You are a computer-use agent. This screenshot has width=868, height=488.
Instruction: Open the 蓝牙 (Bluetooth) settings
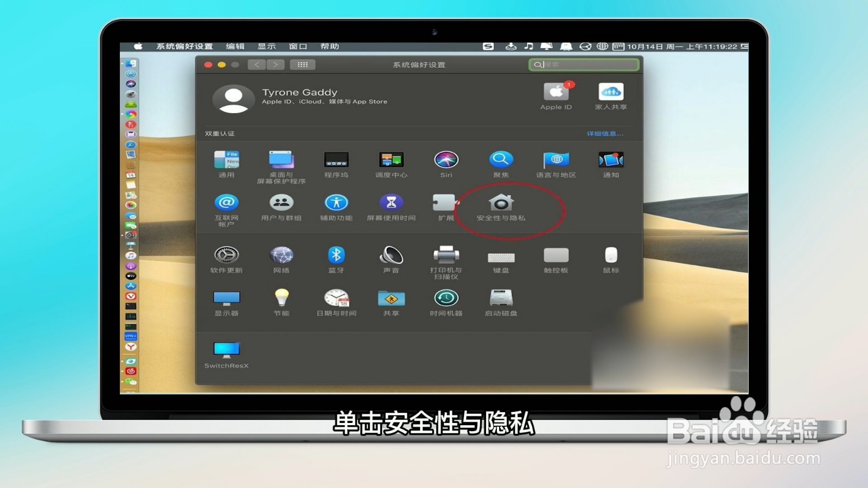[x=336, y=255]
